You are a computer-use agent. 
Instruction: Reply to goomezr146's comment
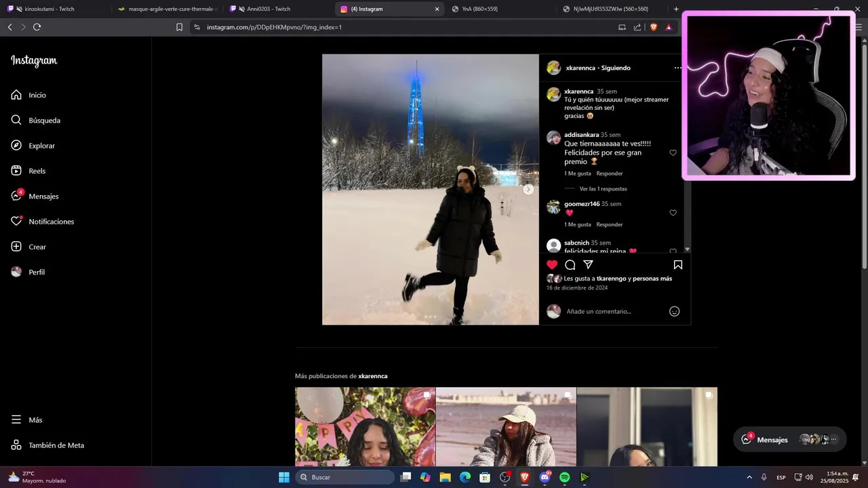point(610,224)
